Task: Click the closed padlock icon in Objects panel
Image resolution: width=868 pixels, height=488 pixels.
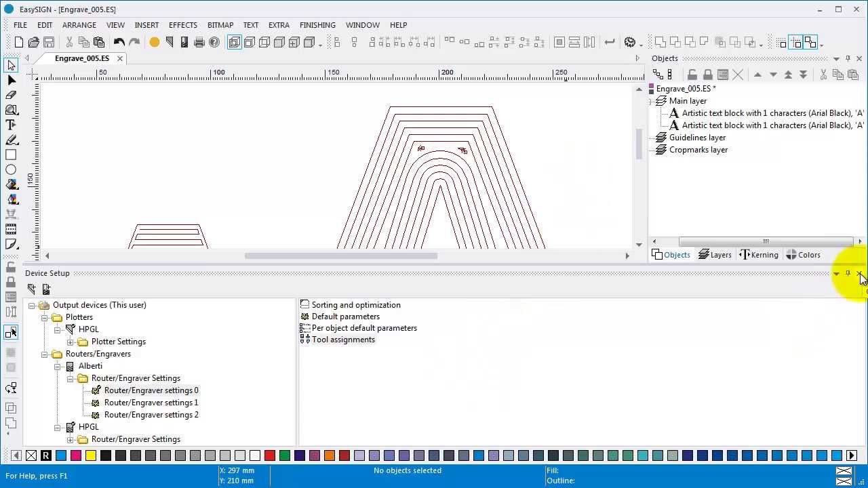Action: click(x=707, y=75)
